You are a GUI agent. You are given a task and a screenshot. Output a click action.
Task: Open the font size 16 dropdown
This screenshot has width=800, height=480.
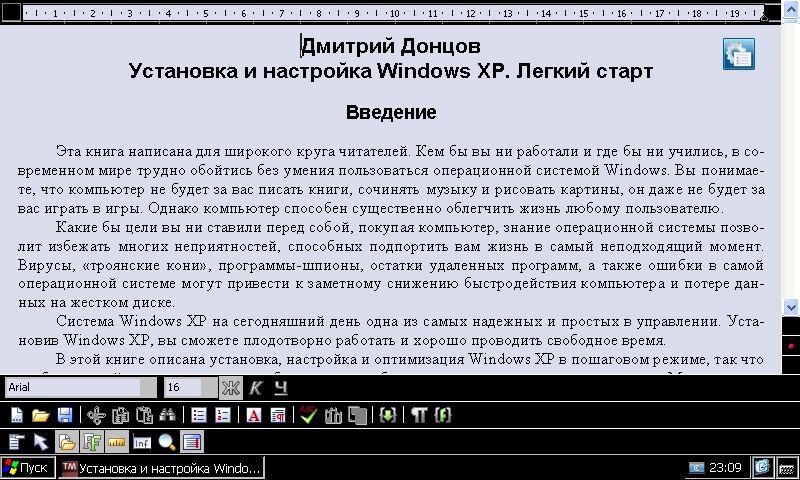click(209, 388)
